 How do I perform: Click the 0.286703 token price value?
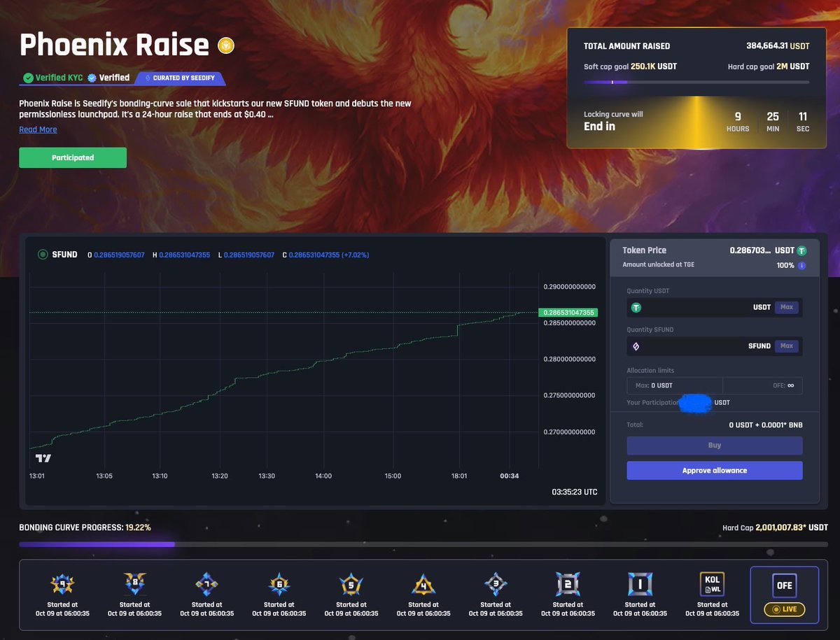[x=750, y=250]
